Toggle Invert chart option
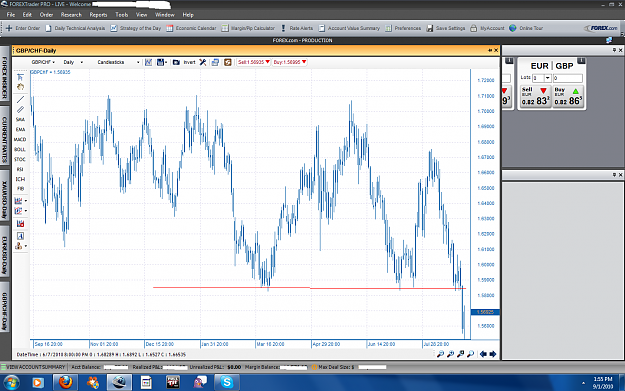The height and width of the screenshot is (391, 625). tap(189, 62)
